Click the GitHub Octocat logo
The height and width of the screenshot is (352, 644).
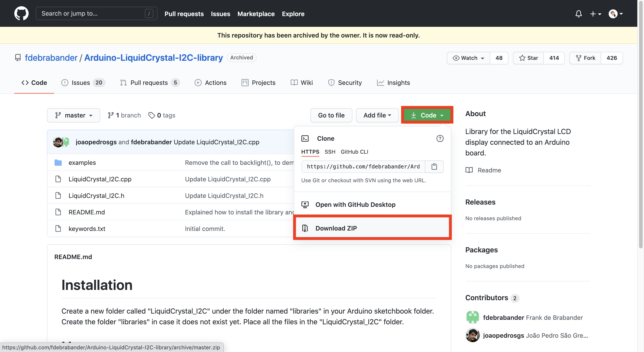[x=21, y=13]
